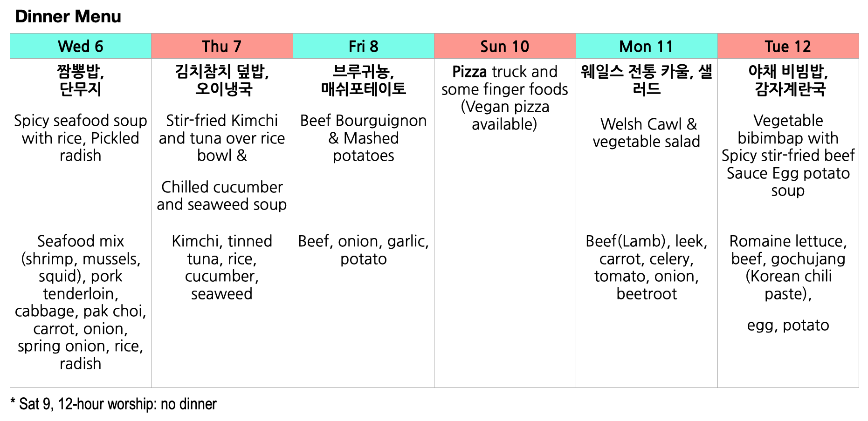Click the Mon 11 header cell
This screenshot has width=868, height=421.
tap(647, 46)
